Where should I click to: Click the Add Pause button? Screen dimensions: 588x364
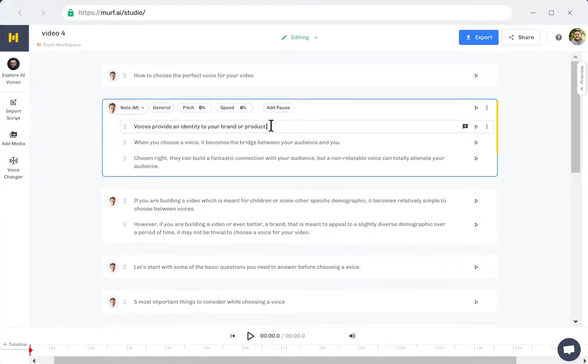point(278,108)
